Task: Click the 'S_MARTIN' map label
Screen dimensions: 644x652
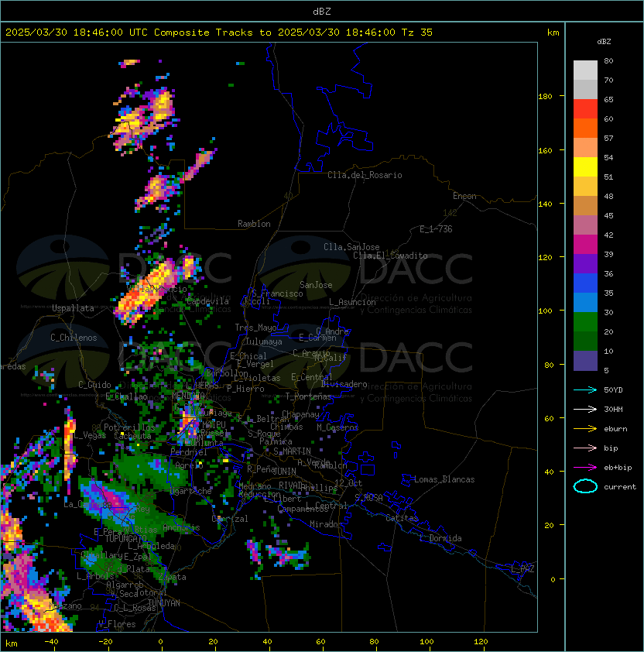Action: tap(292, 451)
